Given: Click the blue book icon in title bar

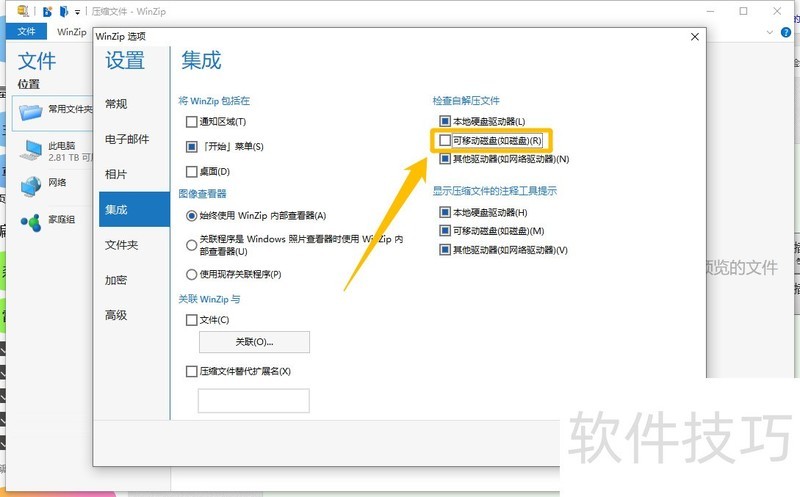Looking at the screenshot, I should click(64, 11).
